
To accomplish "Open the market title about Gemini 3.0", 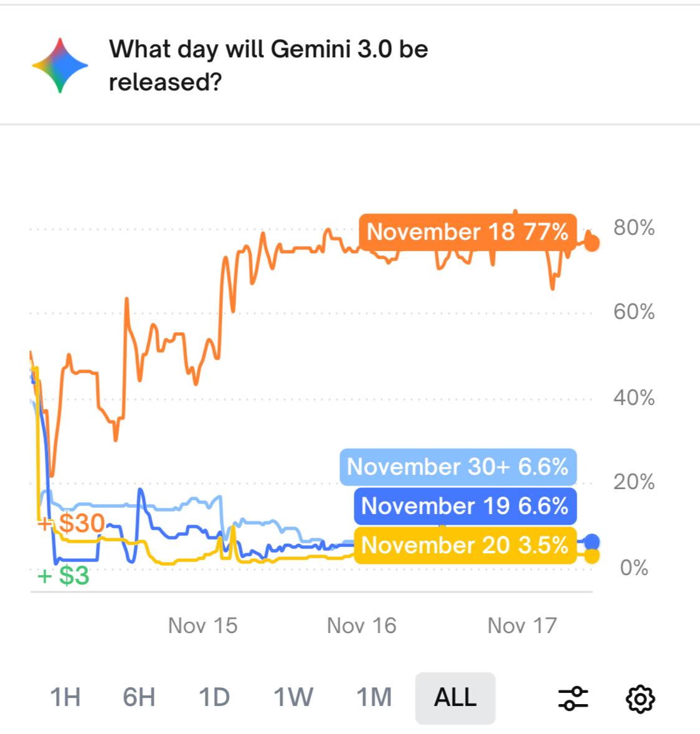I will pos(268,65).
